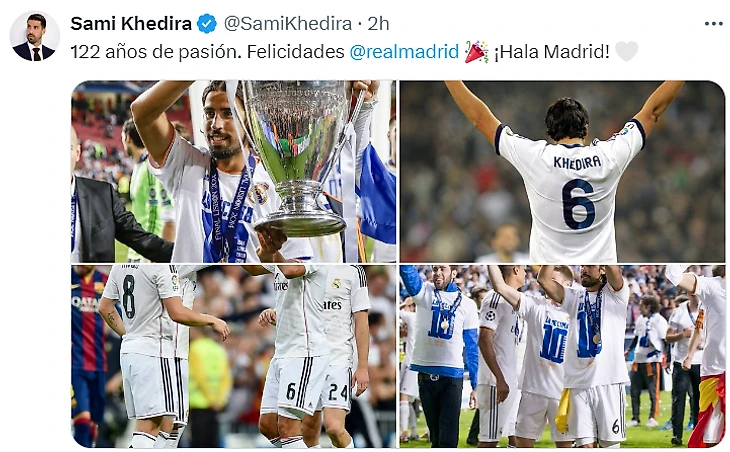Image resolution: width=730 pixels, height=452 pixels.
Task: Open the @SamiKhedira handle link
Action: tap(287, 24)
